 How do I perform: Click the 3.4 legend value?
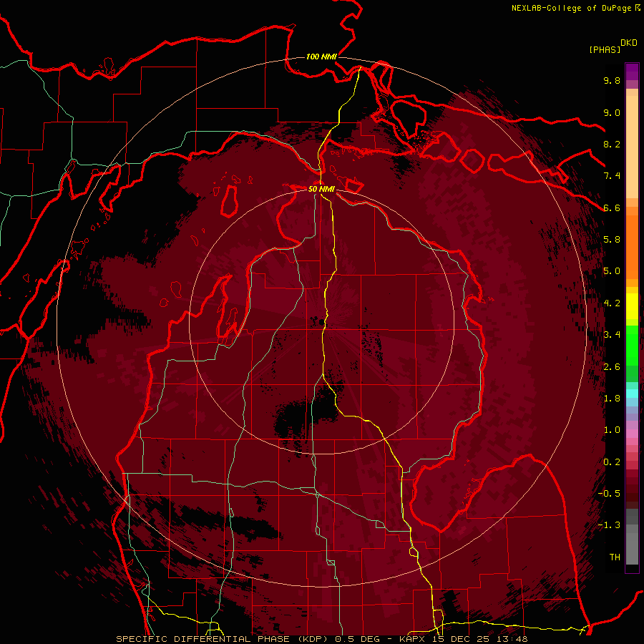(612, 335)
